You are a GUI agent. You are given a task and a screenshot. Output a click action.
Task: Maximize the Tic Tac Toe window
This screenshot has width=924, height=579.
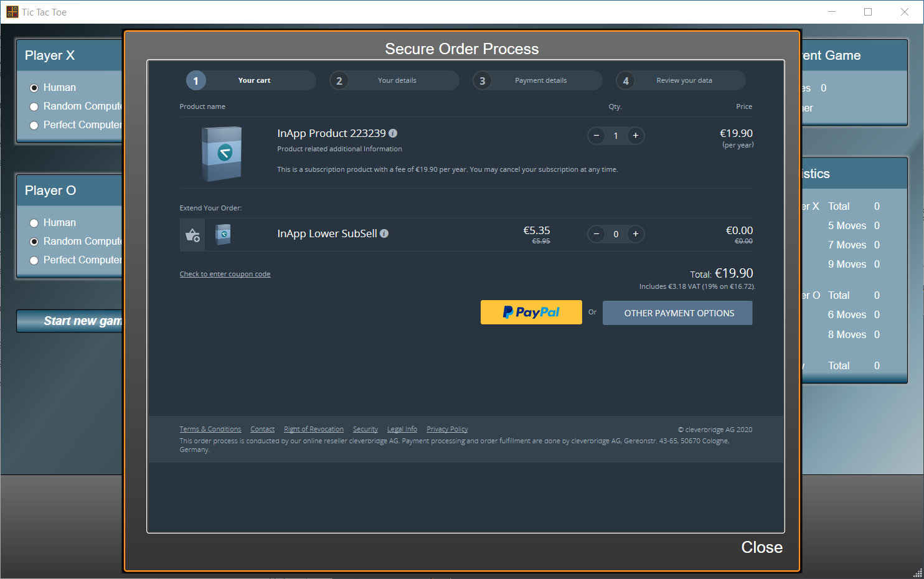868,12
